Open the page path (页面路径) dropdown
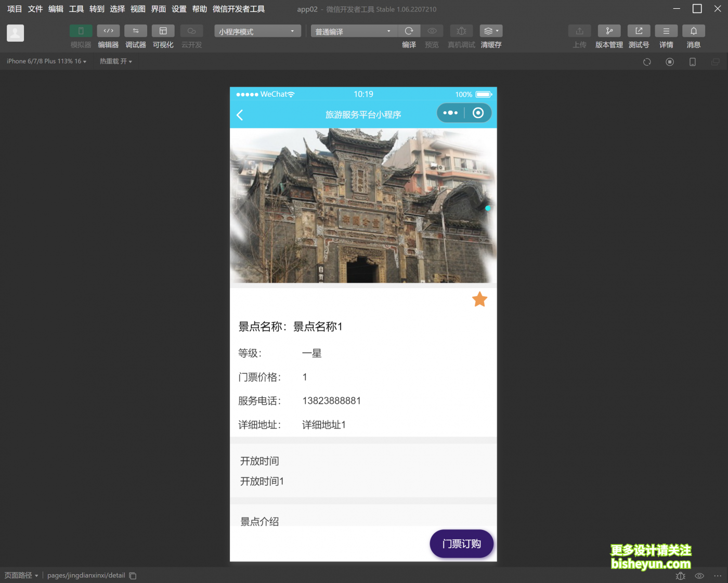The width and height of the screenshot is (728, 583). pyautogui.click(x=21, y=575)
